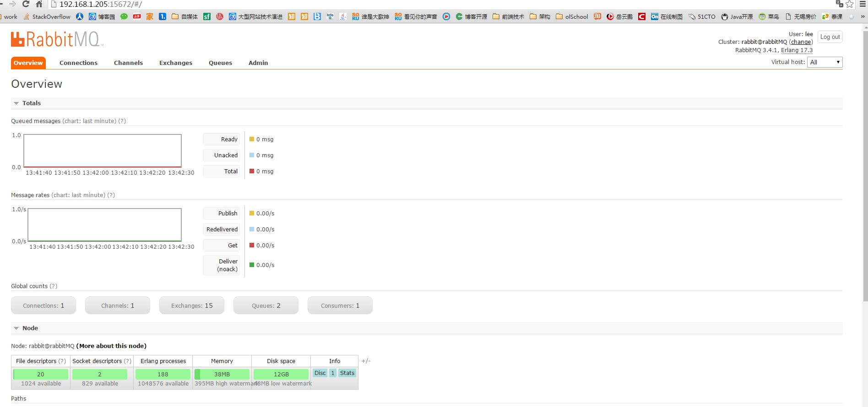
Task: Open the 大型网站技术演进 bookmark
Action: pyautogui.click(x=256, y=16)
